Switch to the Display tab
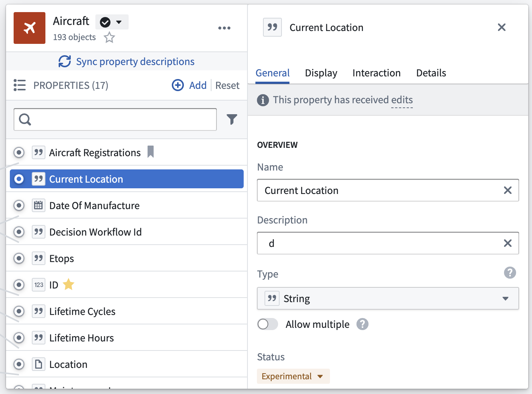Screen dimensions: 532x394 (x=321, y=73)
